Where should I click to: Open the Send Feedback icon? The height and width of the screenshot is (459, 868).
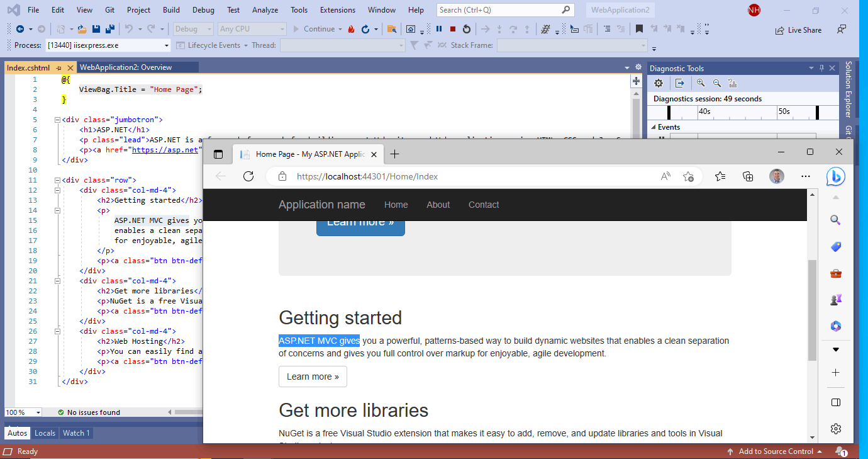(x=842, y=29)
